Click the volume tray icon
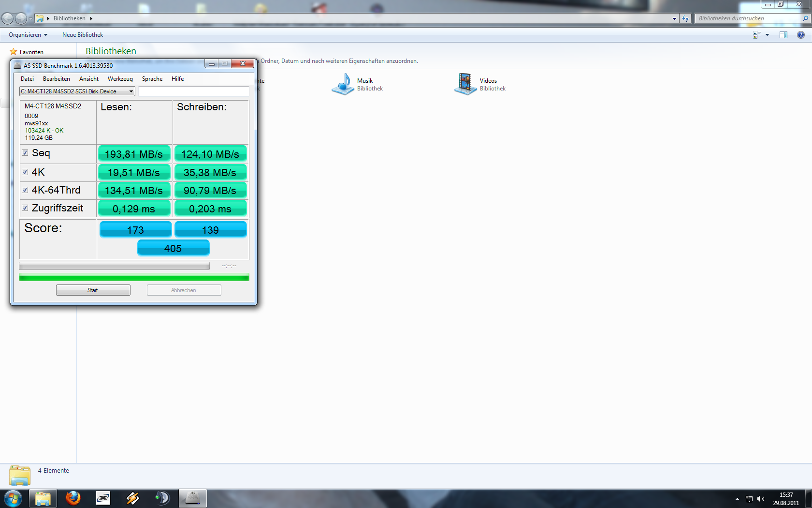The width and height of the screenshot is (812, 508). [761, 499]
